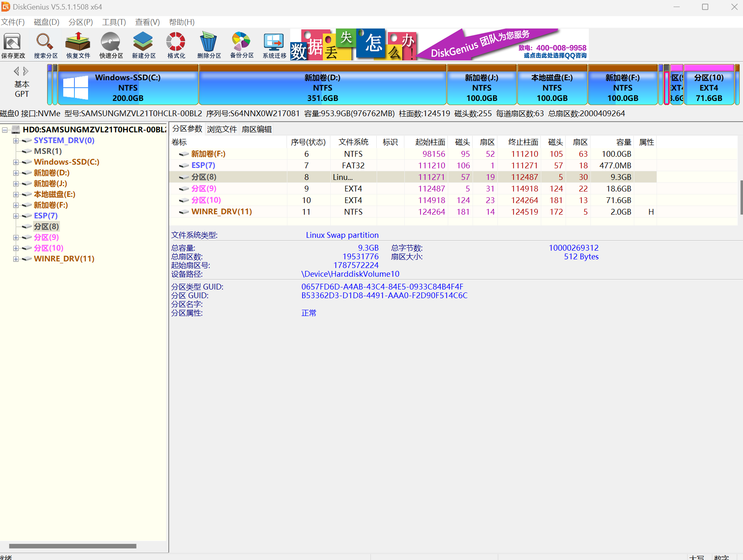Switch to the 扇区编辑 tab
The image size is (743, 560).
pyautogui.click(x=257, y=129)
